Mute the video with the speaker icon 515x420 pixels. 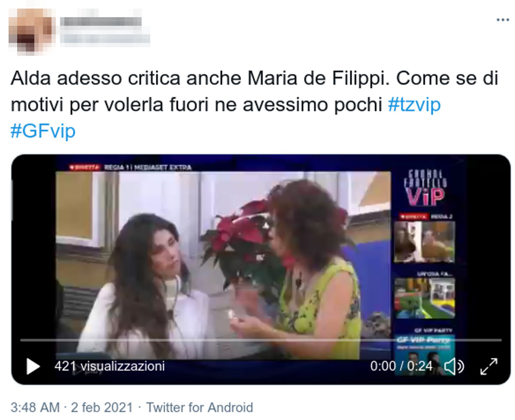pyautogui.click(x=454, y=367)
